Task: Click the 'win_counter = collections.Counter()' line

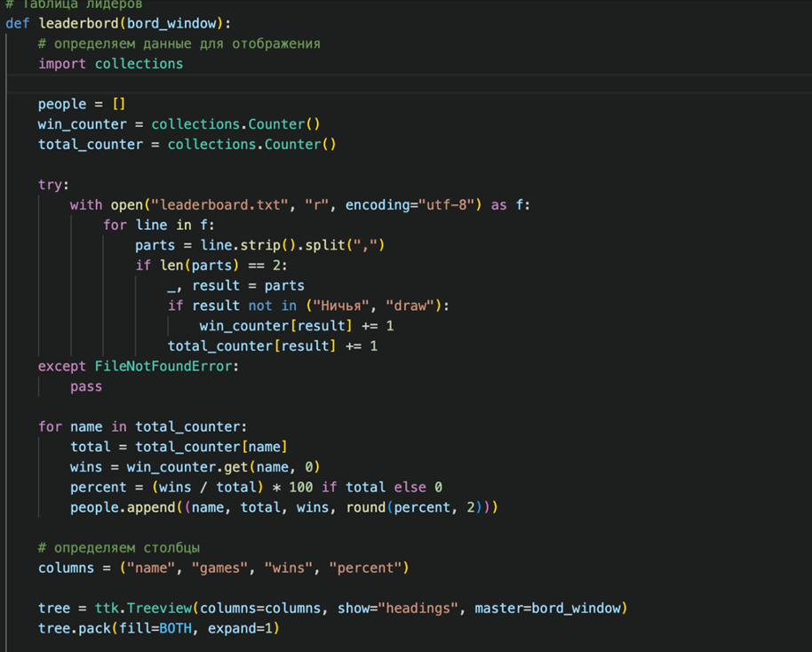Action: pos(179,124)
